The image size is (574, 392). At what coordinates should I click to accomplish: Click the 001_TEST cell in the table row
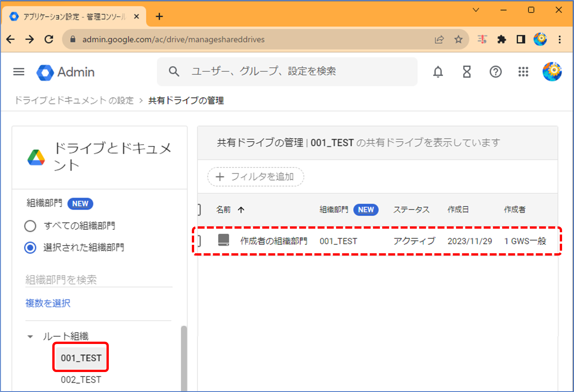point(338,241)
